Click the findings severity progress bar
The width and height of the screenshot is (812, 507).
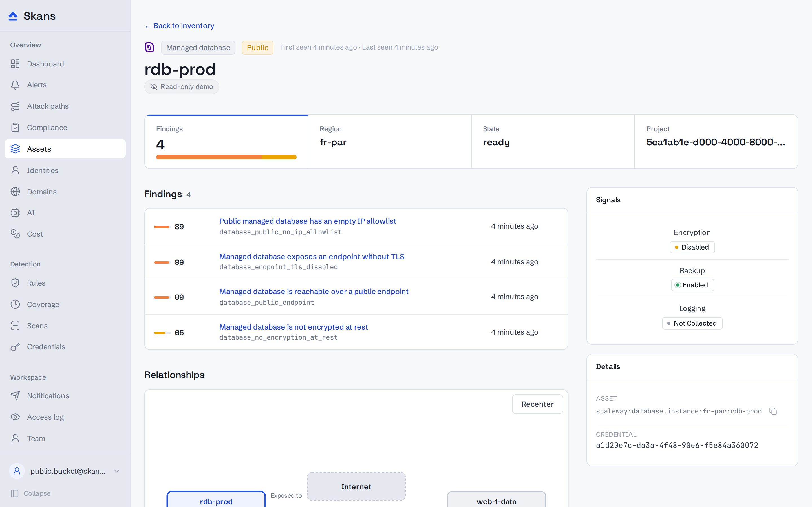pos(226,157)
